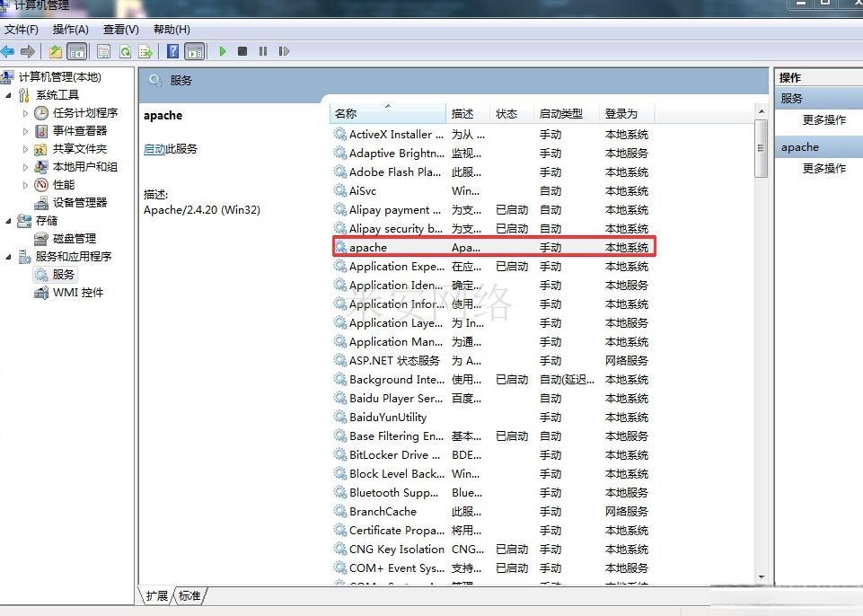Click the Restart Service icon

coord(284,51)
